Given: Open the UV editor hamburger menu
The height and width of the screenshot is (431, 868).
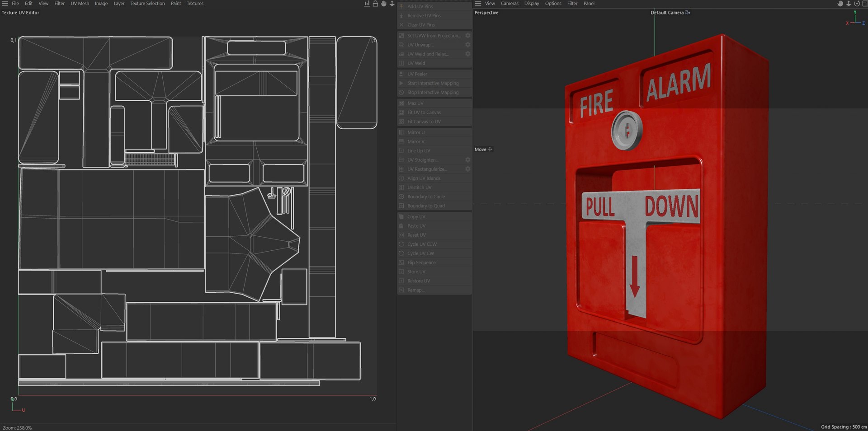Looking at the screenshot, I should point(5,4).
